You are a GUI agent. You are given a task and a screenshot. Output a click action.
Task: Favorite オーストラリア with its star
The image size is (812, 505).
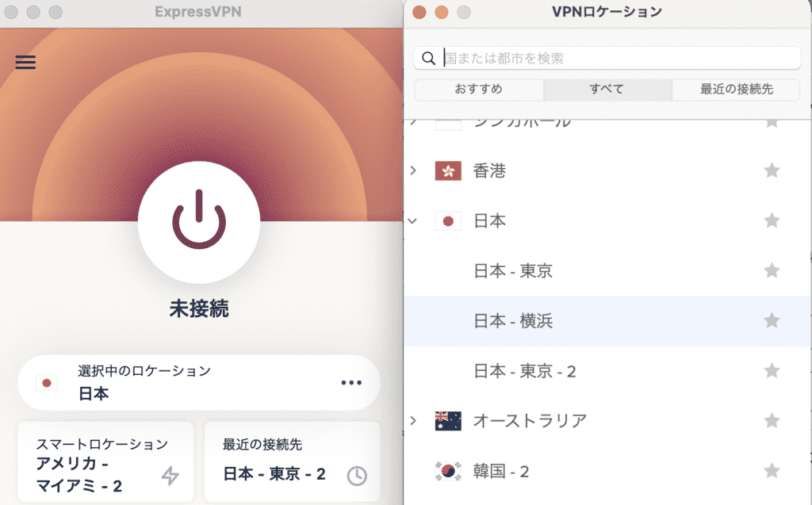[x=772, y=420]
